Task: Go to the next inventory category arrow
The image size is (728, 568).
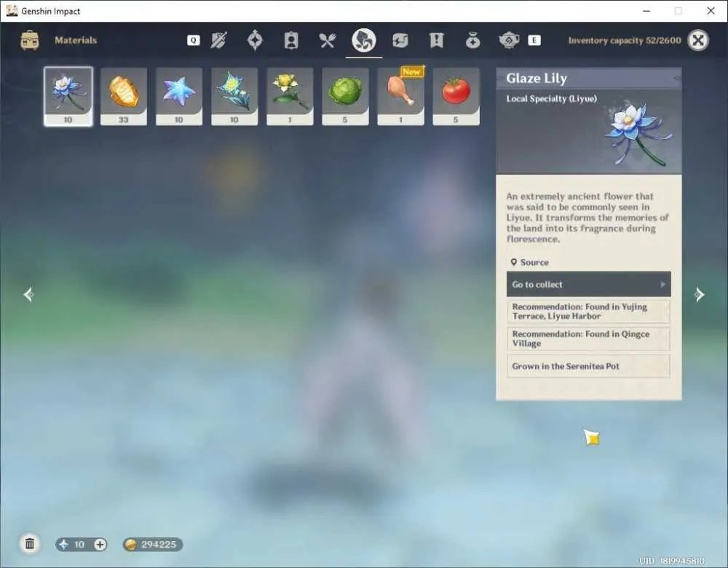Action: [x=699, y=294]
